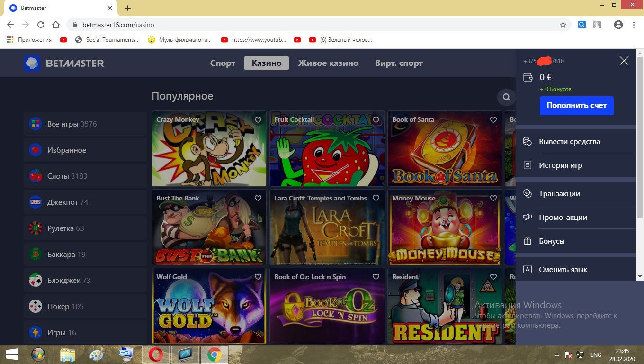644x364 pixels.
Task: Open Opera from the taskbar
Action: pos(155,354)
